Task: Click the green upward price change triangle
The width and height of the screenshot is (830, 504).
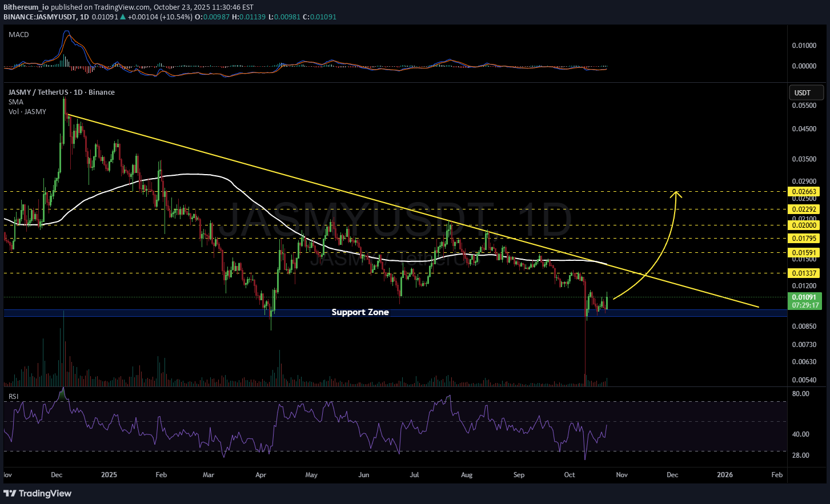Action: pyautogui.click(x=123, y=17)
